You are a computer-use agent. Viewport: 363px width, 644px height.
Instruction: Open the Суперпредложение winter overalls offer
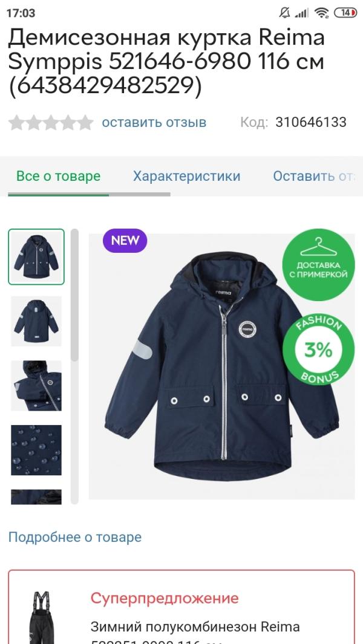click(x=181, y=607)
